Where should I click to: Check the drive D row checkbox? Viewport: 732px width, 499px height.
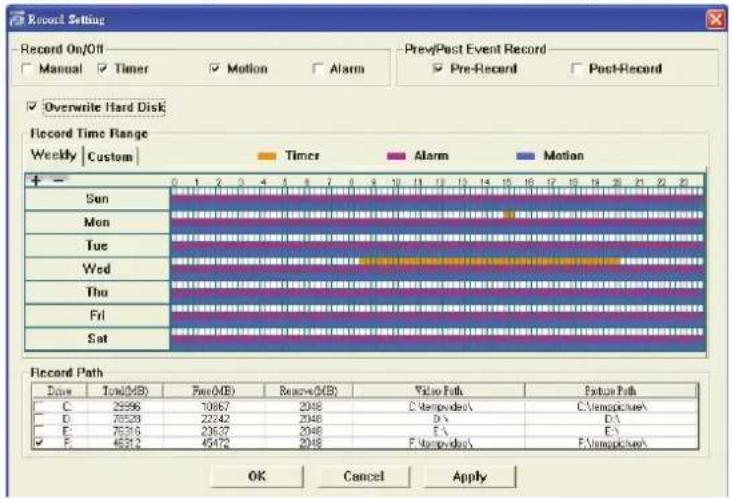click(x=39, y=419)
